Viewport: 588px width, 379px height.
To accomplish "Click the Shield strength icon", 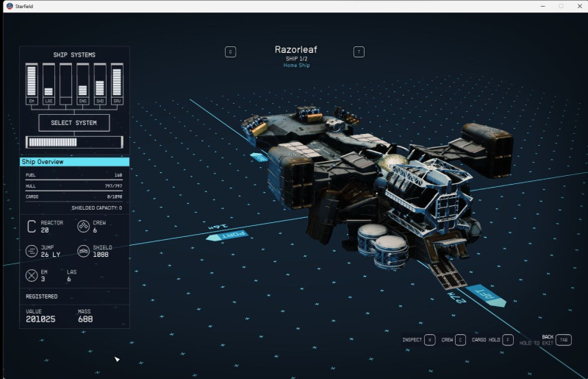I will click(83, 251).
